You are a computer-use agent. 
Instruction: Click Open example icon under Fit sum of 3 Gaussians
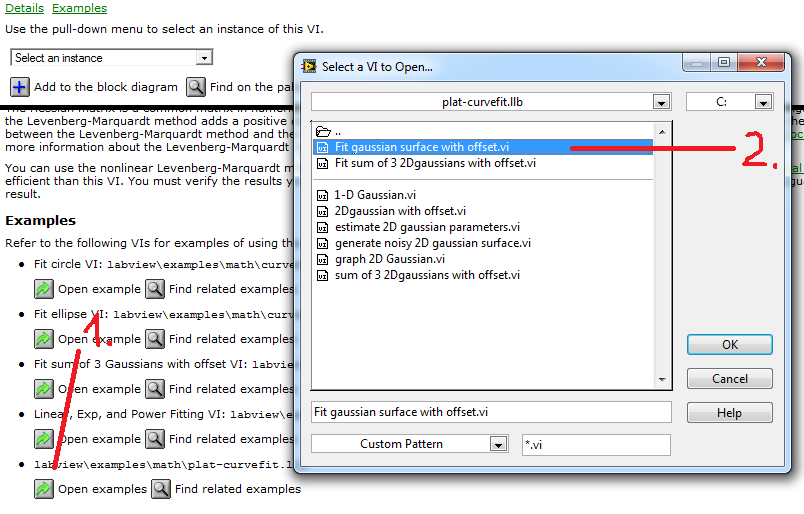tap(44, 389)
